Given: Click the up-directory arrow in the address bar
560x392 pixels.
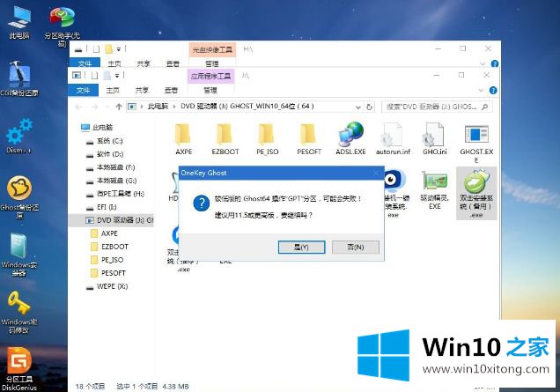Looking at the screenshot, I should 116,106.
